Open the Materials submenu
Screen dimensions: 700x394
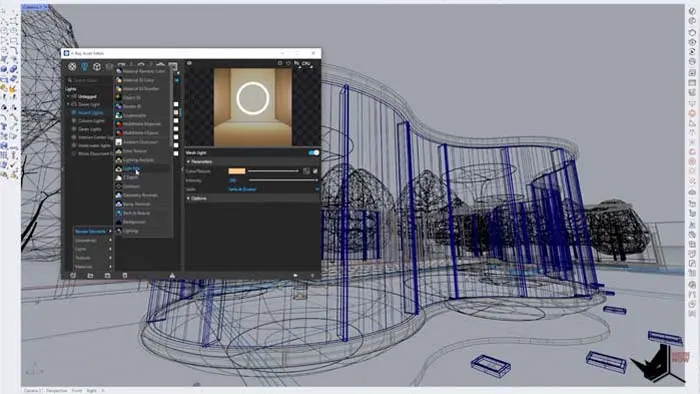(x=93, y=266)
